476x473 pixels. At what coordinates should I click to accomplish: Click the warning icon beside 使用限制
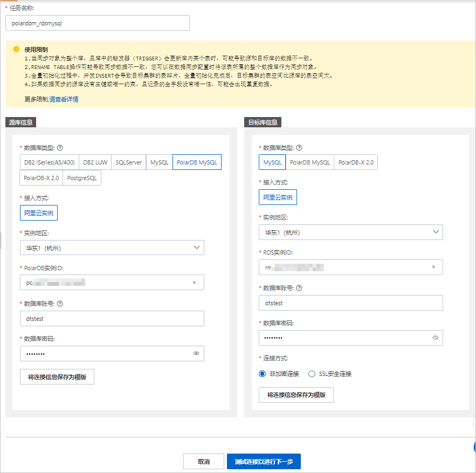tap(16, 49)
